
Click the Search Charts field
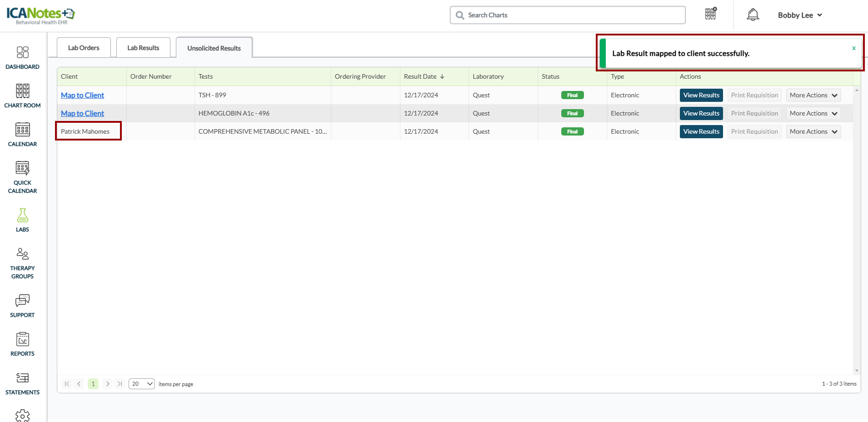click(568, 15)
